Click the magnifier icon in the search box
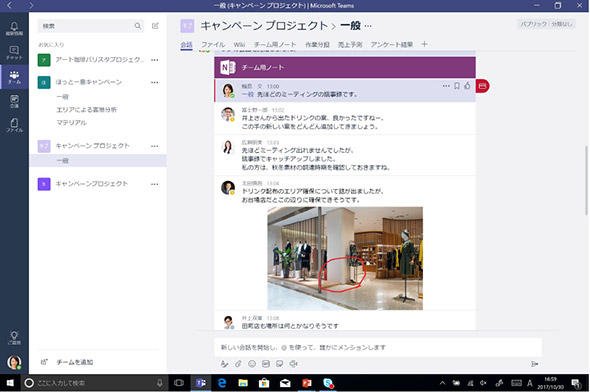 click(x=138, y=26)
